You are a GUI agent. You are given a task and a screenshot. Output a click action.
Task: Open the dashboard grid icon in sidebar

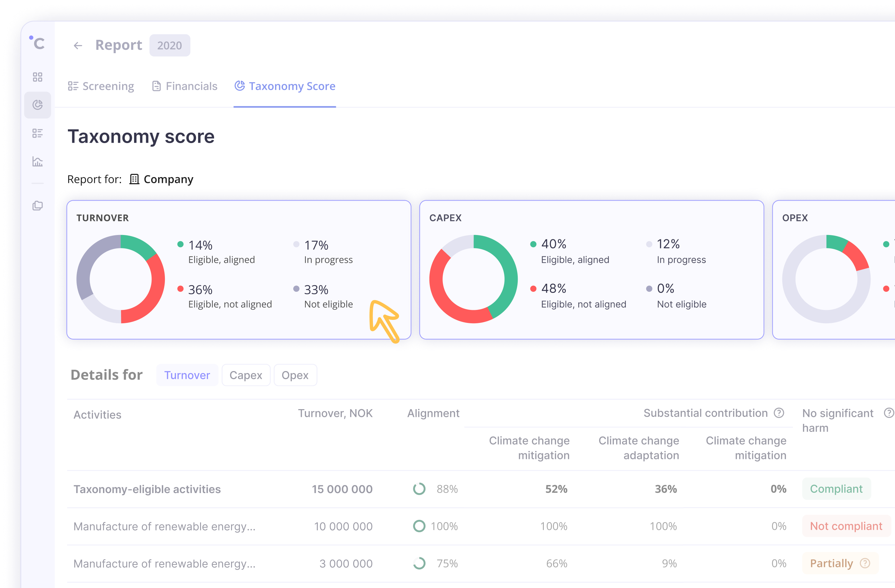37,77
